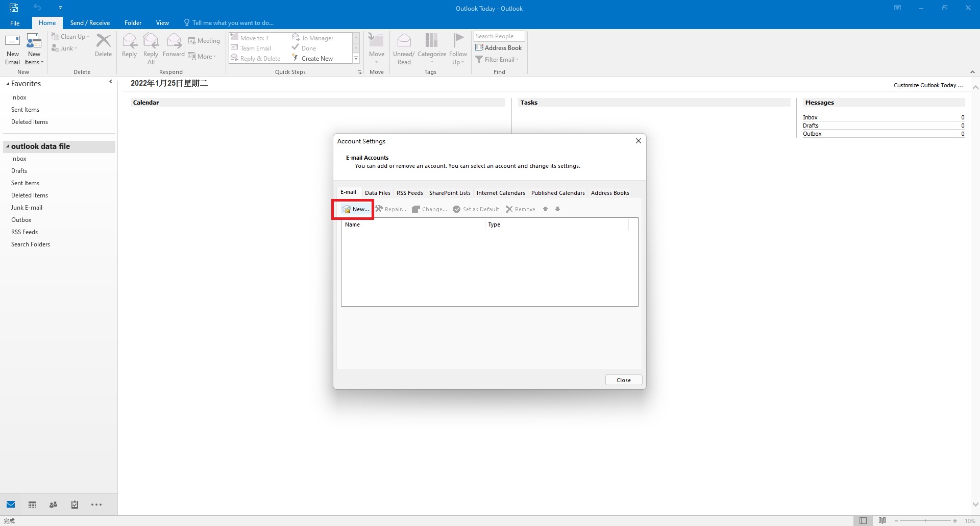Switch to Mail view icon
This screenshot has width=980, height=526.
point(11,505)
